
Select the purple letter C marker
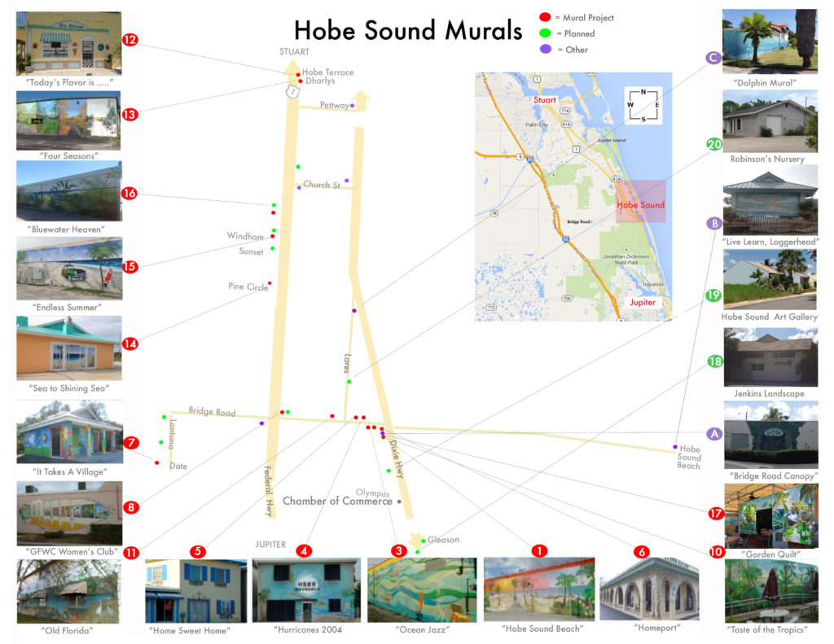click(x=713, y=58)
